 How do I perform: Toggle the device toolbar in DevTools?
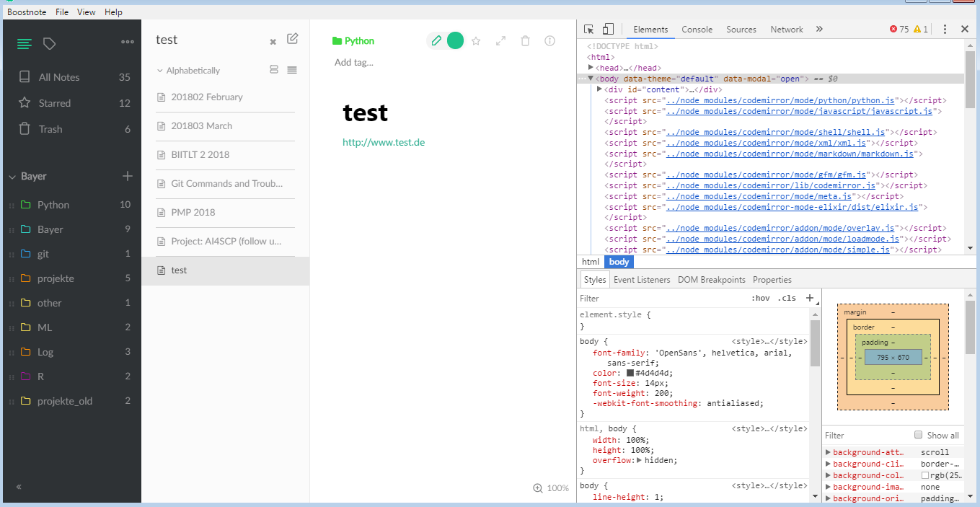tap(608, 30)
